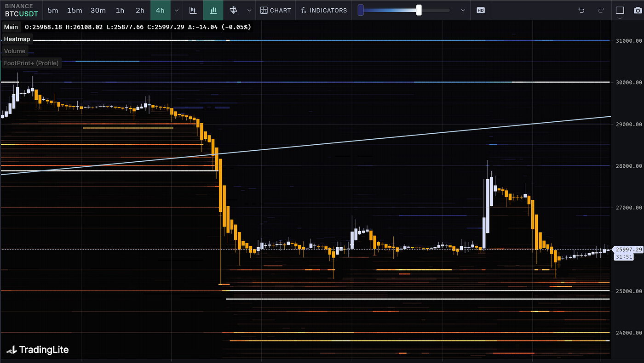The width and height of the screenshot is (644, 363).
Task: Select the highlighted volume candles chart type
Action: 213,10
